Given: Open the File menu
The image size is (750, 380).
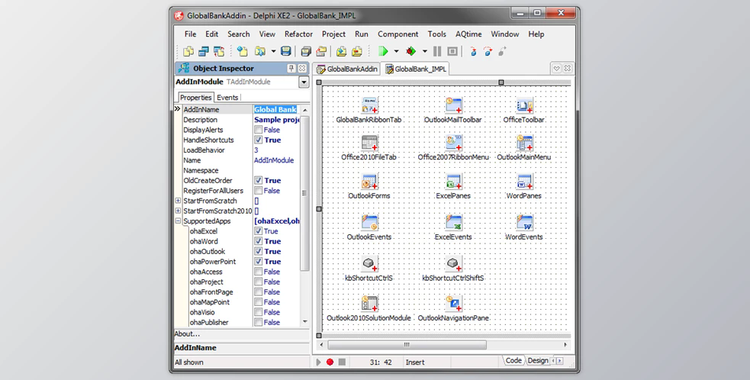Looking at the screenshot, I should click(x=190, y=34).
